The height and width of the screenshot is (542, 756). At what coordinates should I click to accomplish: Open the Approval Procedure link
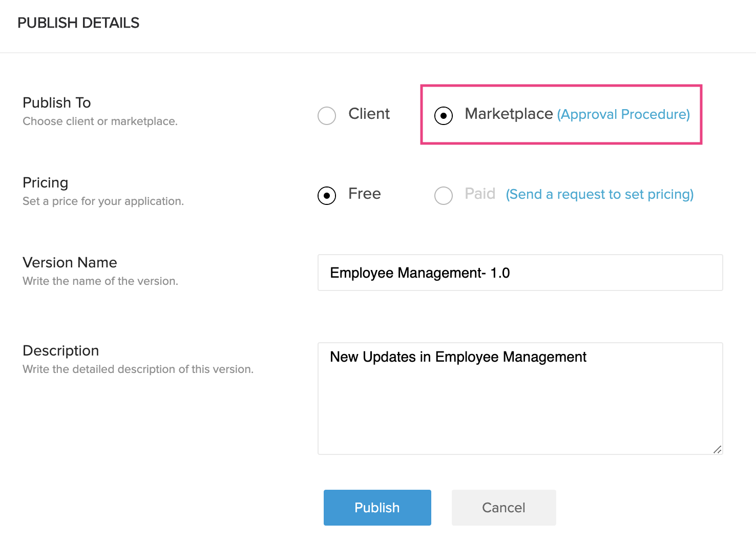tap(623, 114)
